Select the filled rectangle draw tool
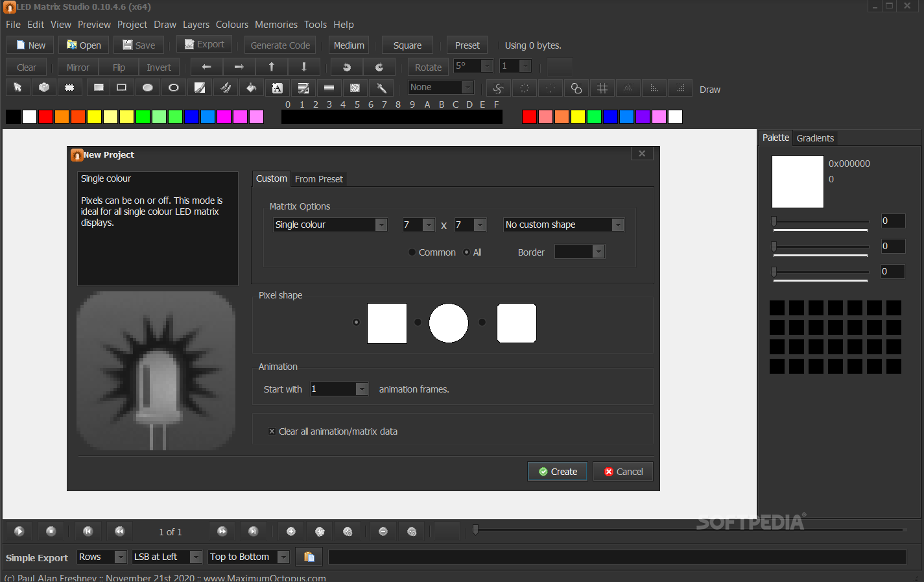 pyautogui.click(x=99, y=88)
